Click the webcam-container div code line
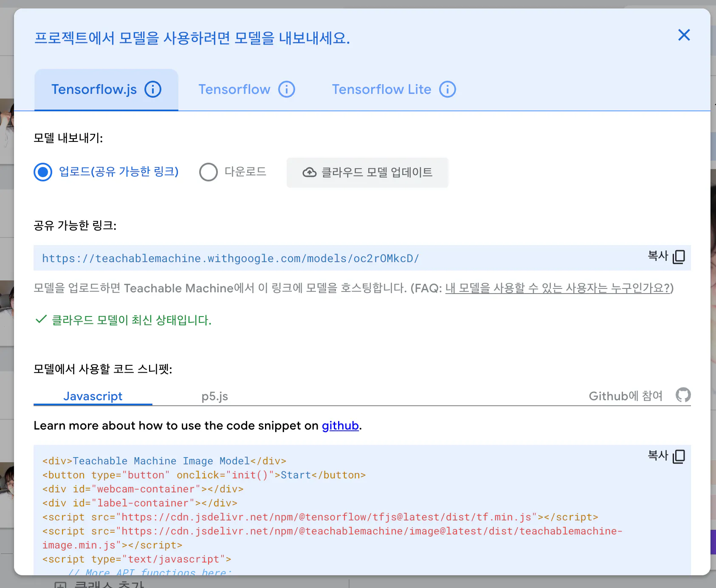 coord(143,489)
